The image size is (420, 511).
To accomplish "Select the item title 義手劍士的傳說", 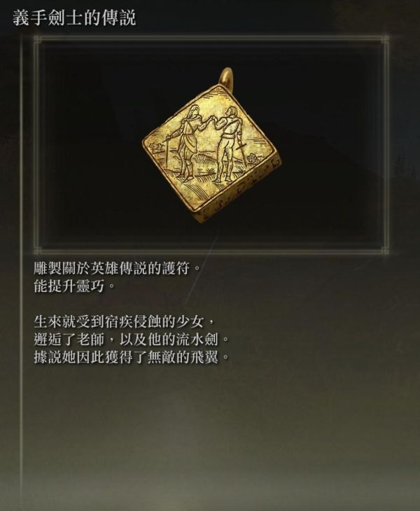I will click(x=75, y=18).
